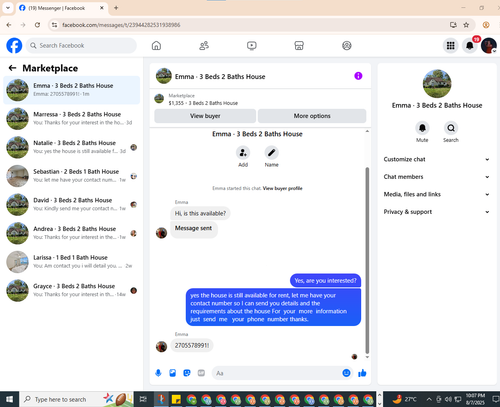This screenshot has height=407, width=500.
Task: Open the Friends icon in top navigation
Action: [x=204, y=45]
